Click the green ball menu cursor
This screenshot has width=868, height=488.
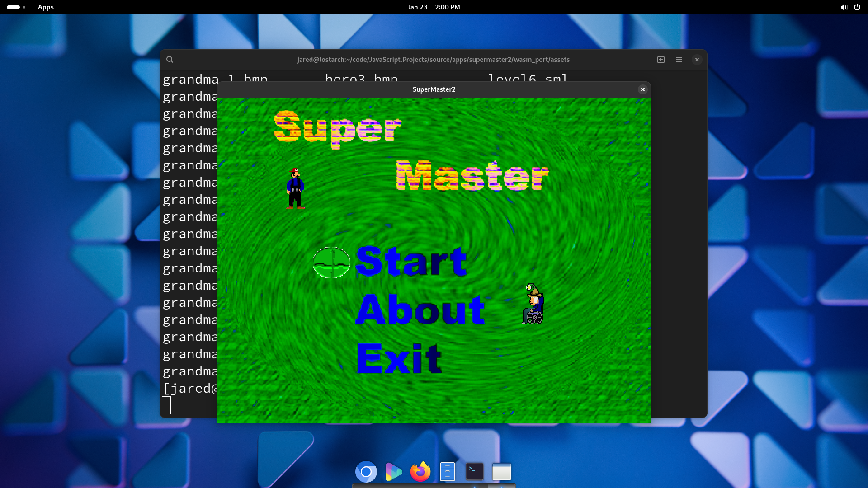point(331,262)
